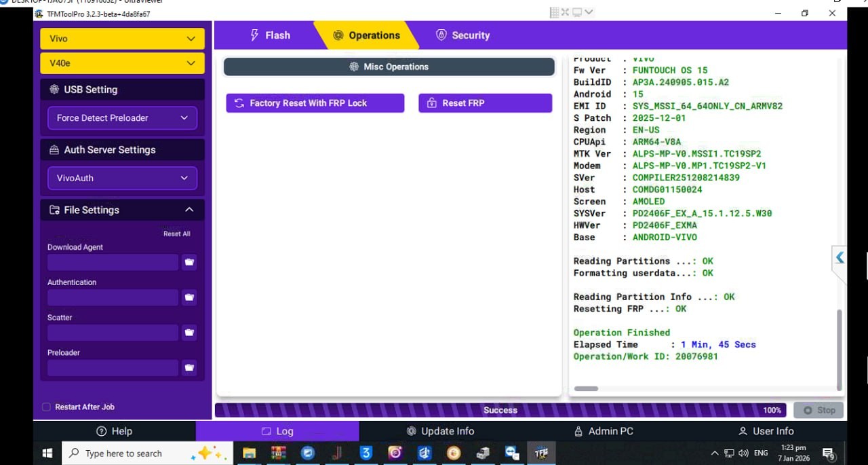Click the Scatter path field
The height and width of the screenshot is (465, 868).
[113, 333]
